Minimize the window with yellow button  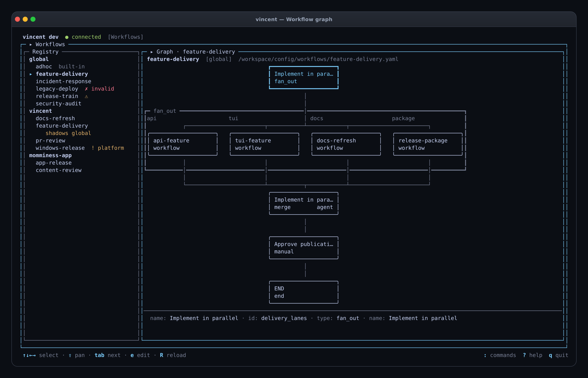(x=25, y=19)
